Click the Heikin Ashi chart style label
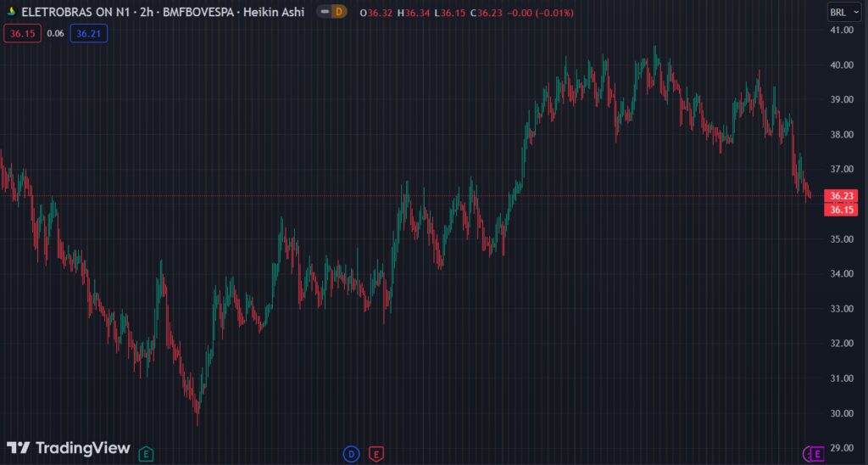 [274, 12]
